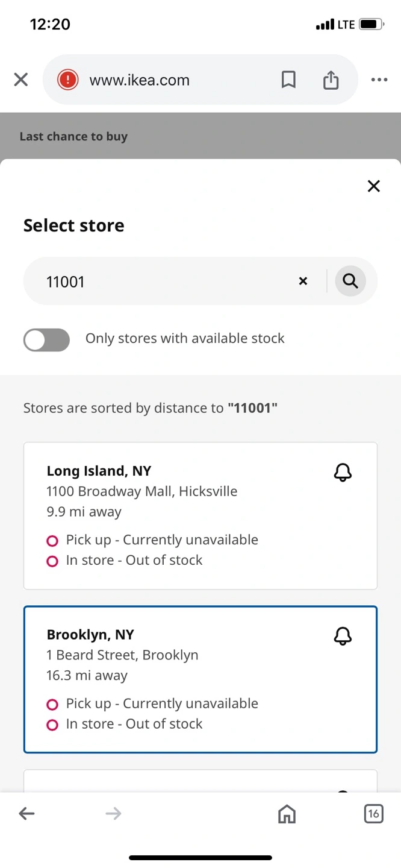Tap the notification bell for Brooklyn store
This screenshot has width=401, height=868.
point(343,636)
